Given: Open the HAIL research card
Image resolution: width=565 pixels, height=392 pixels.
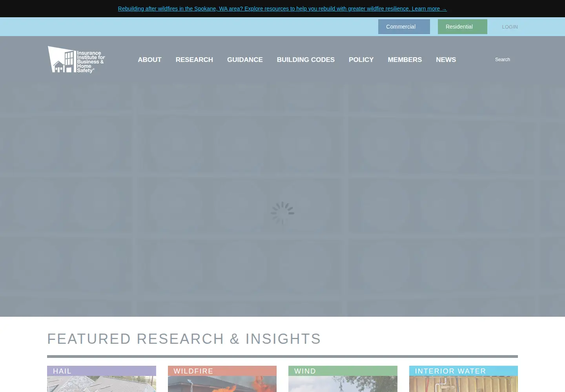Looking at the screenshot, I should pyautogui.click(x=102, y=379).
